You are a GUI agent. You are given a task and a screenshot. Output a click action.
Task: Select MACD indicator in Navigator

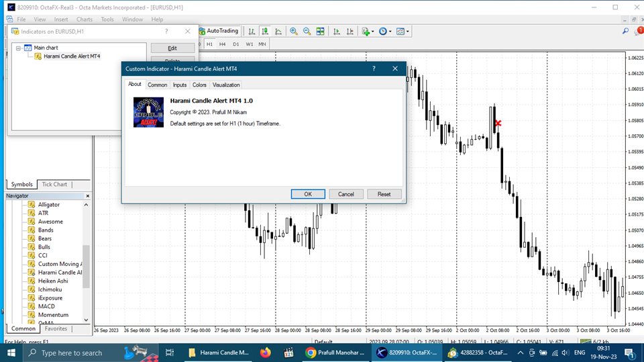pos(46,306)
